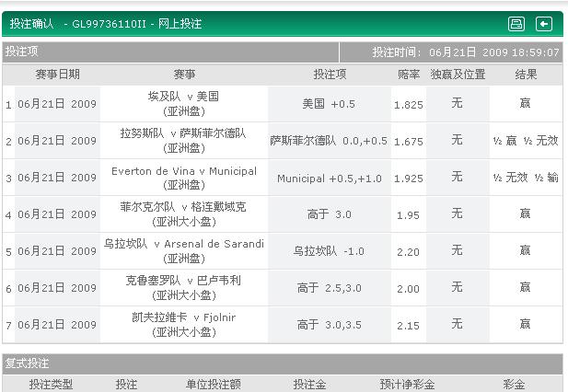Click the date in row 1
The width and height of the screenshot is (568, 392).
57,104
